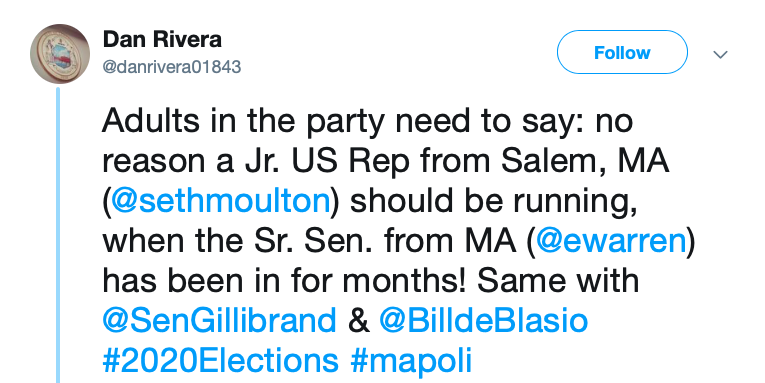Select the #mapoli hashtag
765x383 pixels.
click(x=411, y=361)
